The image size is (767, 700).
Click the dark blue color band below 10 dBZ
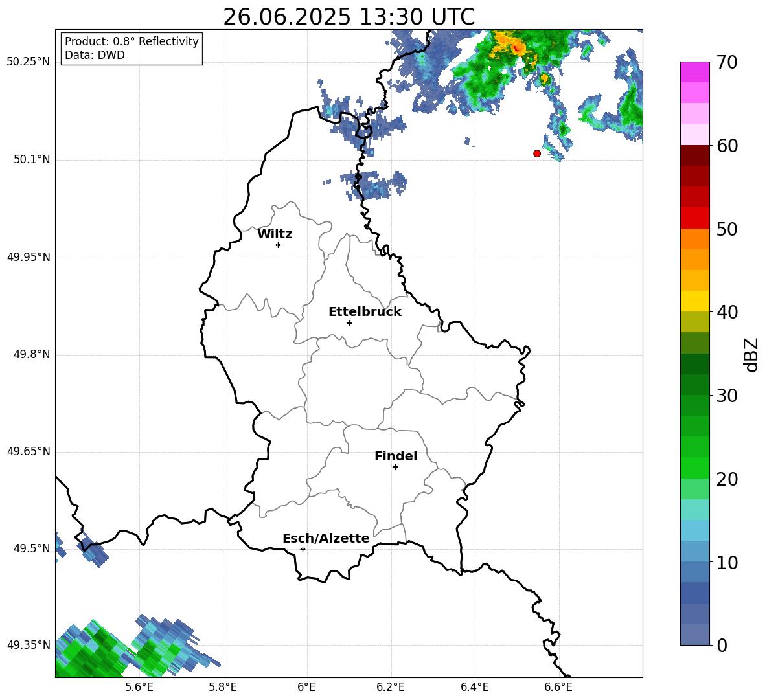click(x=694, y=593)
